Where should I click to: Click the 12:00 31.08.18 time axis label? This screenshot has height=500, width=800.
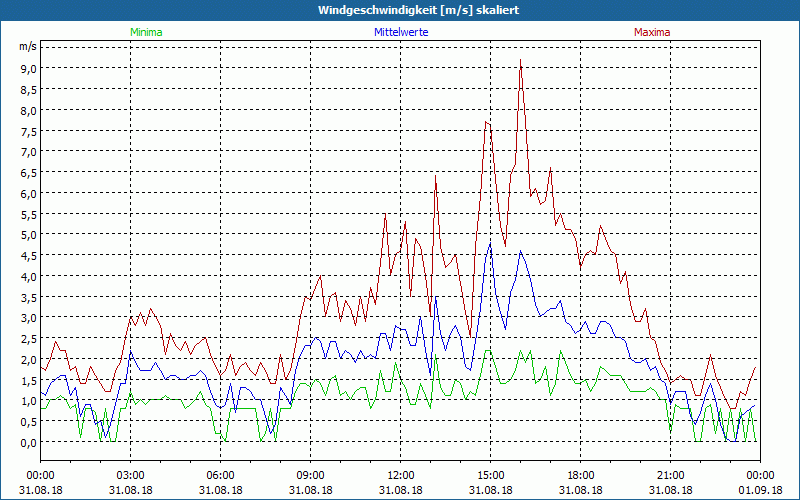point(401,483)
